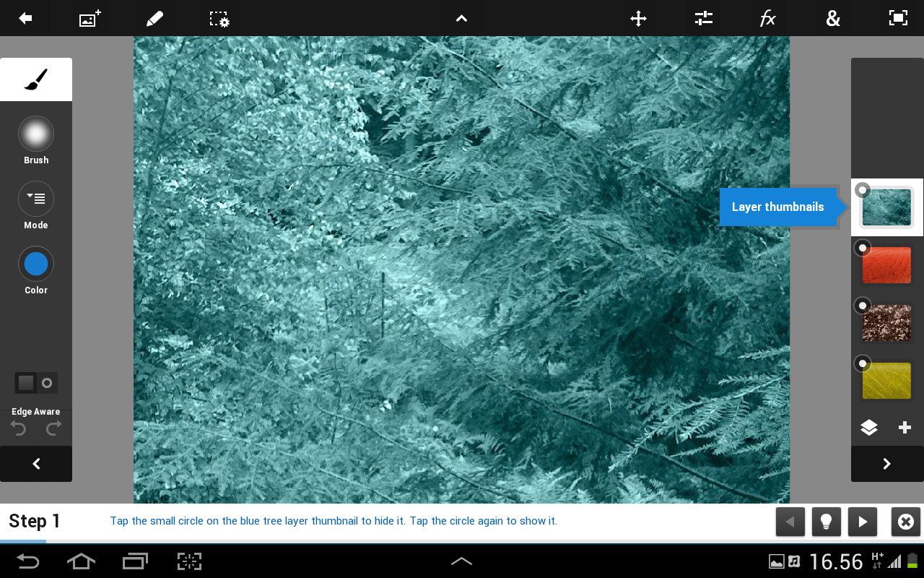The width and height of the screenshot is (924, 578).
Task: Tap the screenshot capture button
Action: [189, 561]
